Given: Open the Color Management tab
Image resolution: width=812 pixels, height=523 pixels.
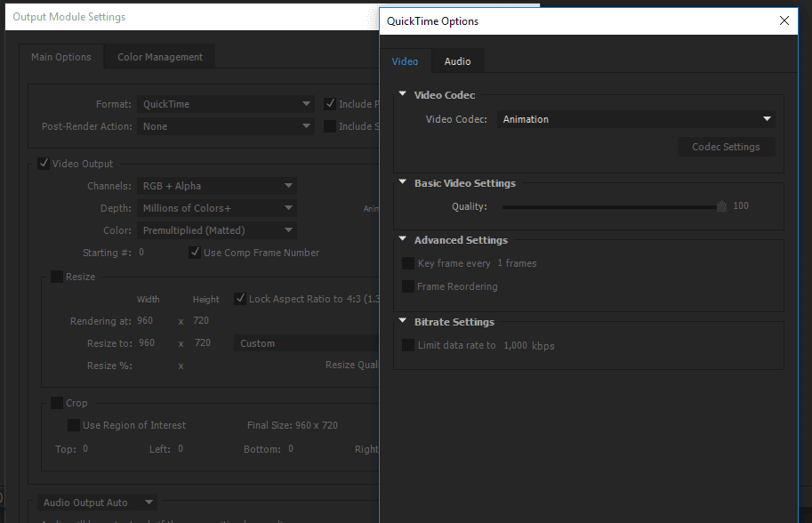Looking at the screenshot, I should [x=160, y=57].
